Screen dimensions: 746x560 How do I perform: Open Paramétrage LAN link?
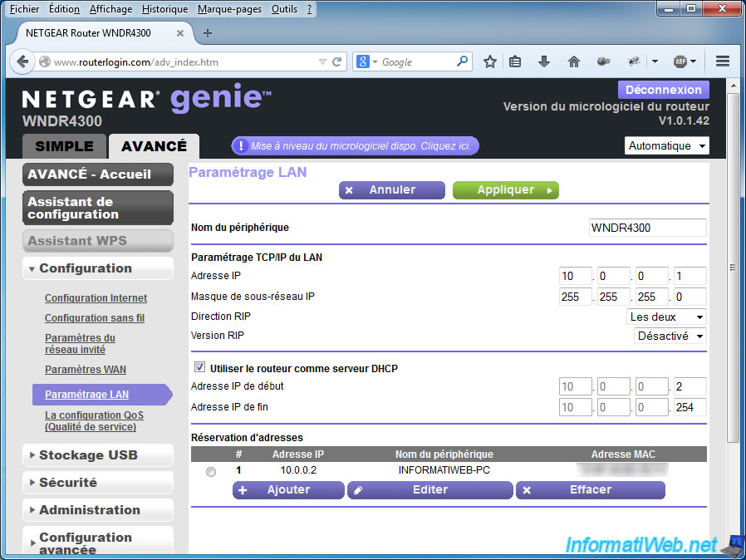point(86,395)
